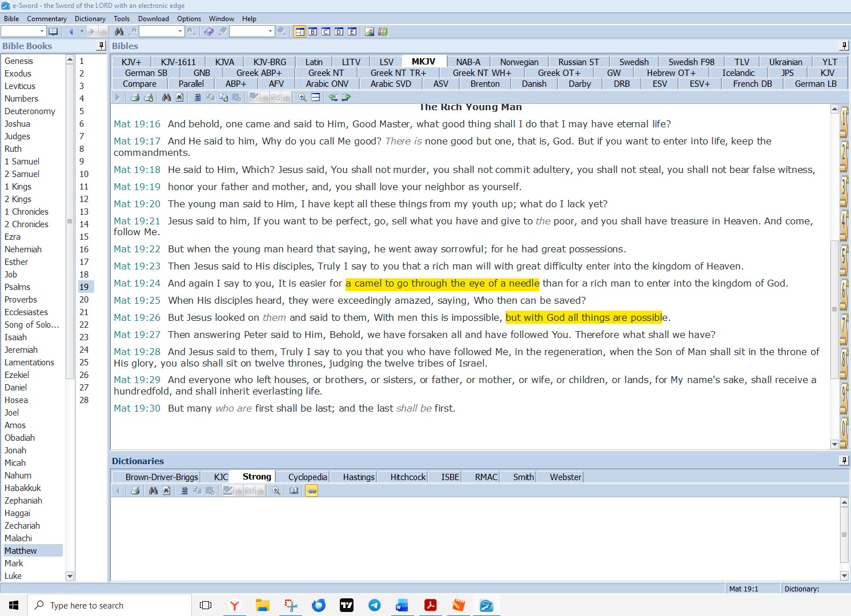Screen dimensions: 851x616
Task: Click the open book icon in main toolbar
Action: pos(53,31)
